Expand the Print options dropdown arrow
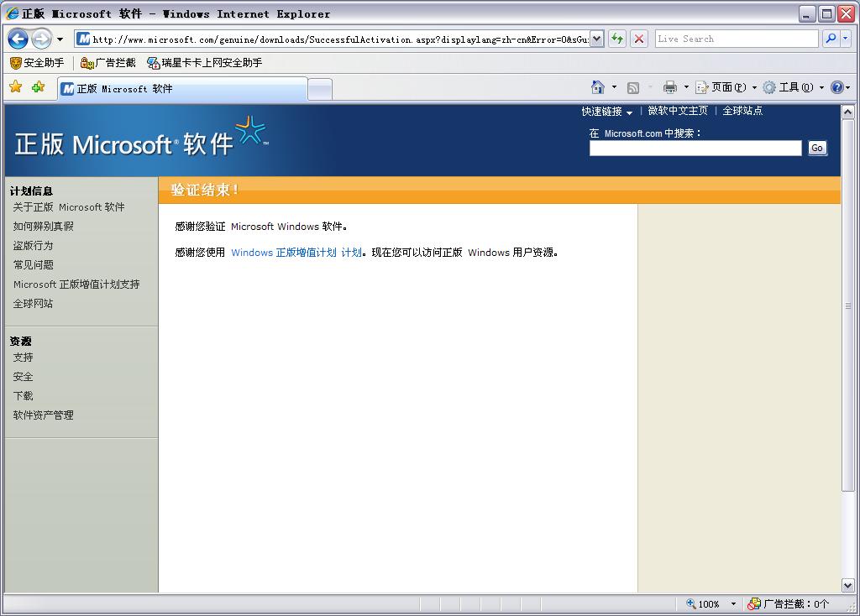 point(686,87)
